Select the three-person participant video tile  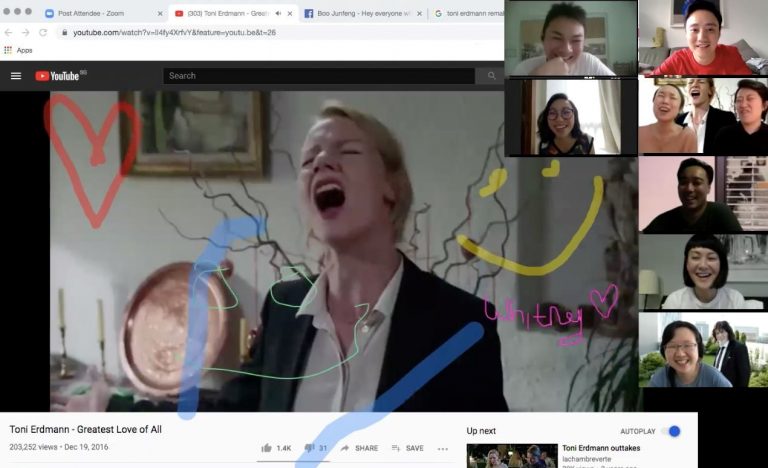pyautogui.click(x=703, y=116)
